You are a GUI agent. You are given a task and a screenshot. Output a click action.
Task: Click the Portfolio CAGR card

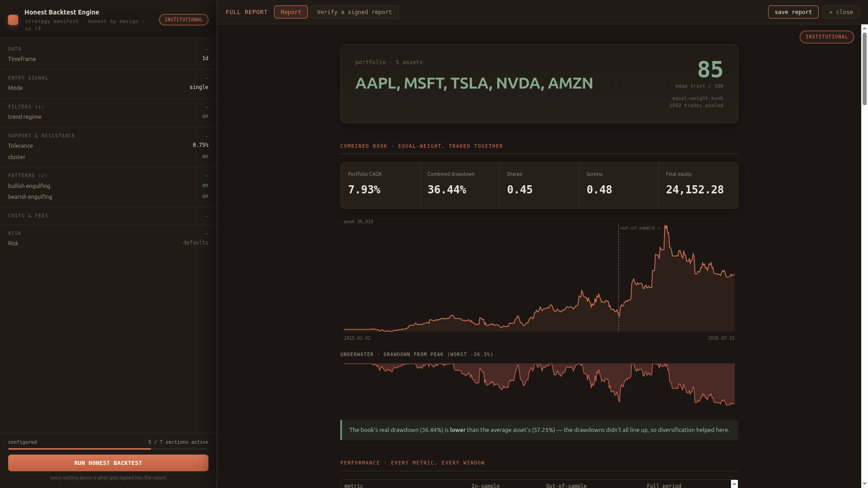380,185
